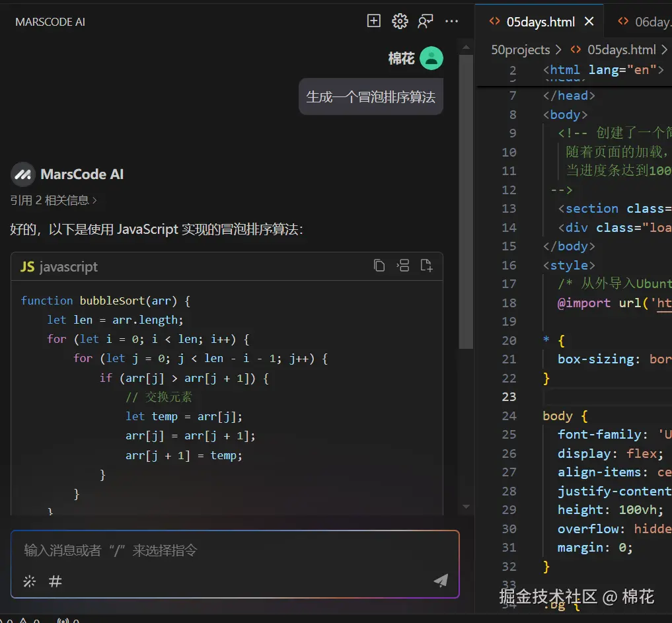Click the green user avatar icon
Viewport: 672px width, 623px height.
(431, 58)
